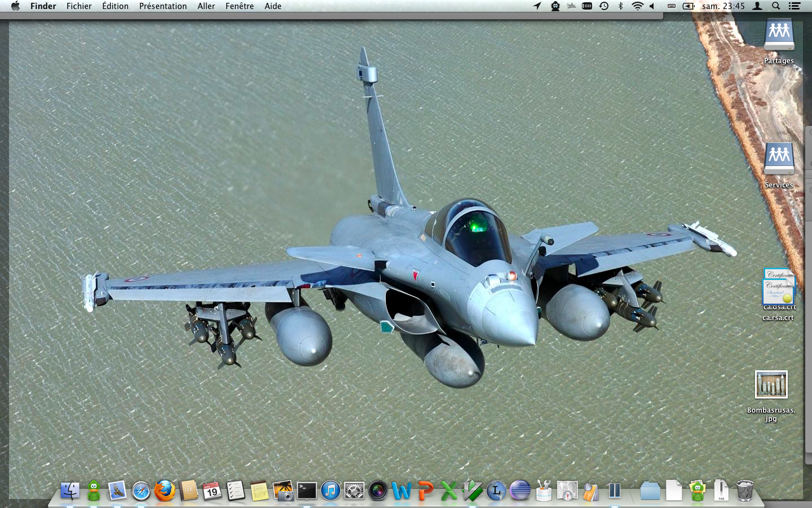Open Terminal from the dock
This screenshot has height=508, width=812.
click(307, 491)
